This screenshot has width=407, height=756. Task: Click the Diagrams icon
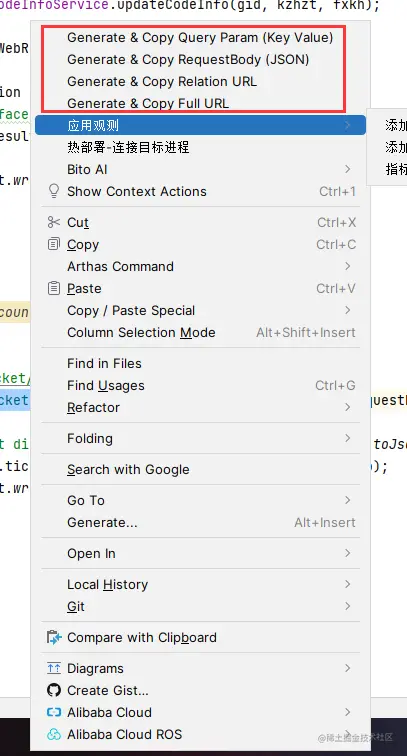pyautogui.click(x=54, y=668)
